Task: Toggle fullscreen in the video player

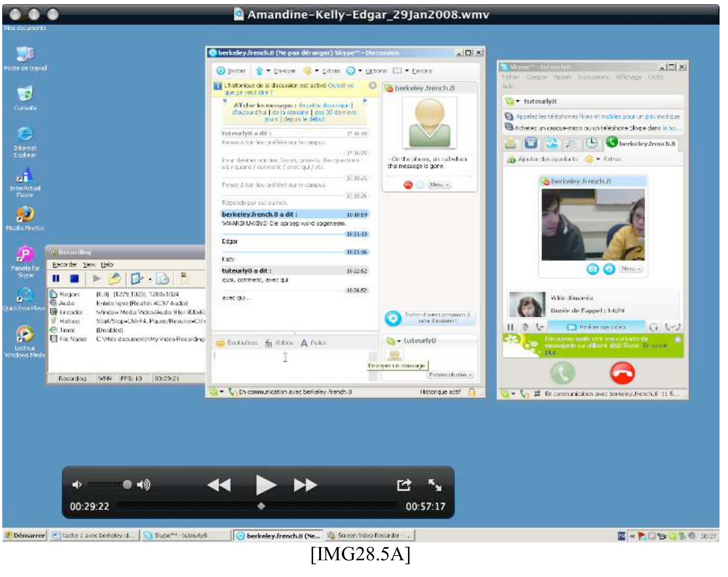Action: [434, 485]
